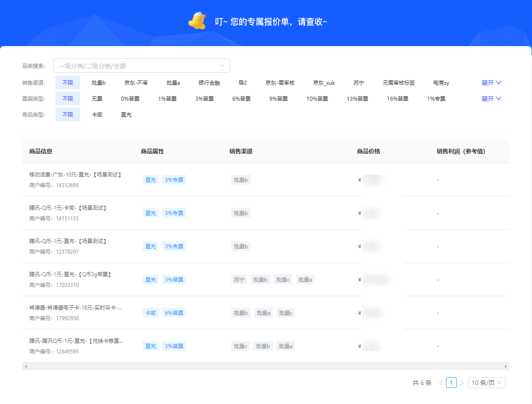Select 10%普票 invoice type filter

click(317, 99)
